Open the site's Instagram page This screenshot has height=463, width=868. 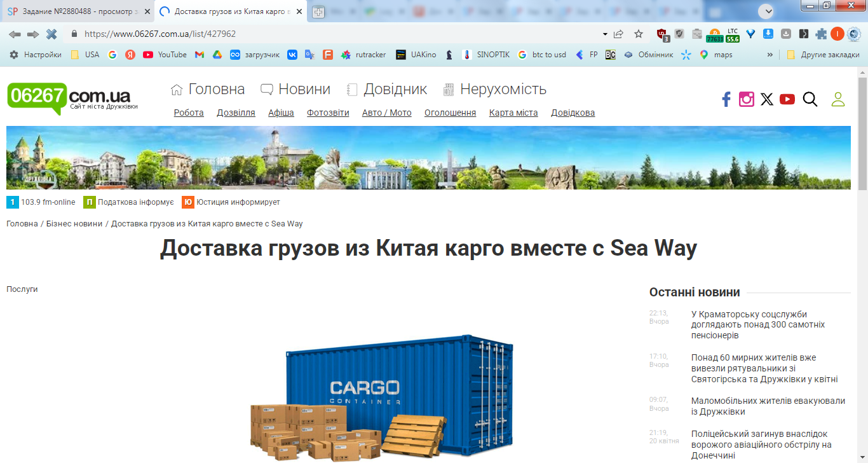(747, 99)
